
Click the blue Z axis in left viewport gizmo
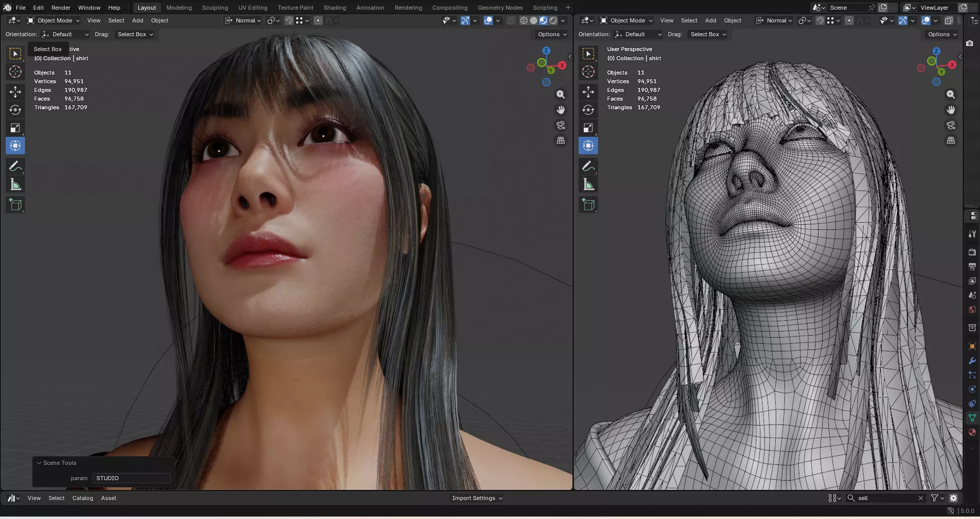coord(546,51)
